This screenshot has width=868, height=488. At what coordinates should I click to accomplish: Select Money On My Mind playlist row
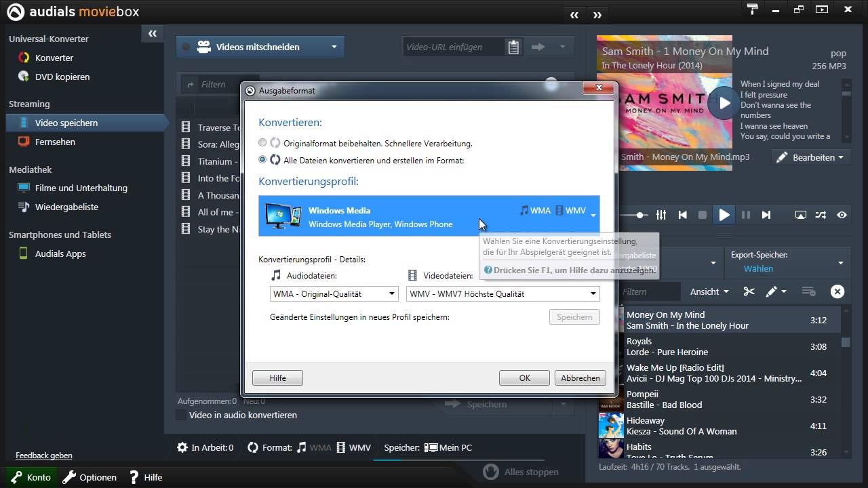point(721,320)
